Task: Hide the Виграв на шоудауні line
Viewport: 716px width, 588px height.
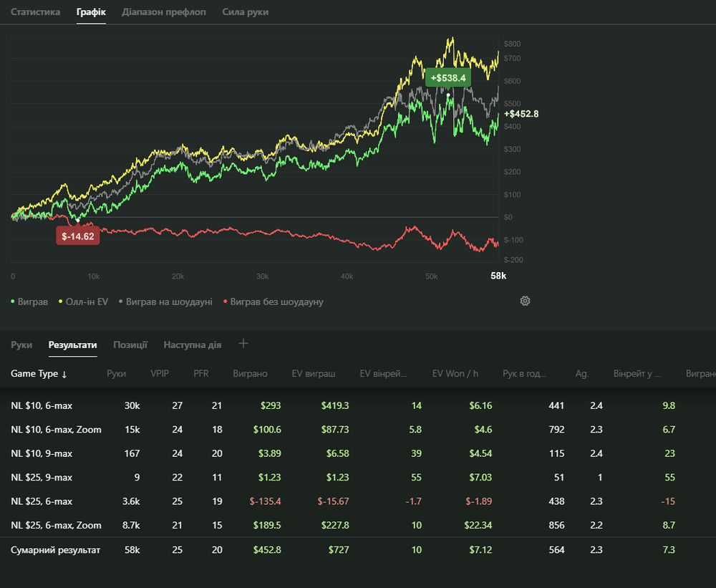Action: [x=165, y=302]
